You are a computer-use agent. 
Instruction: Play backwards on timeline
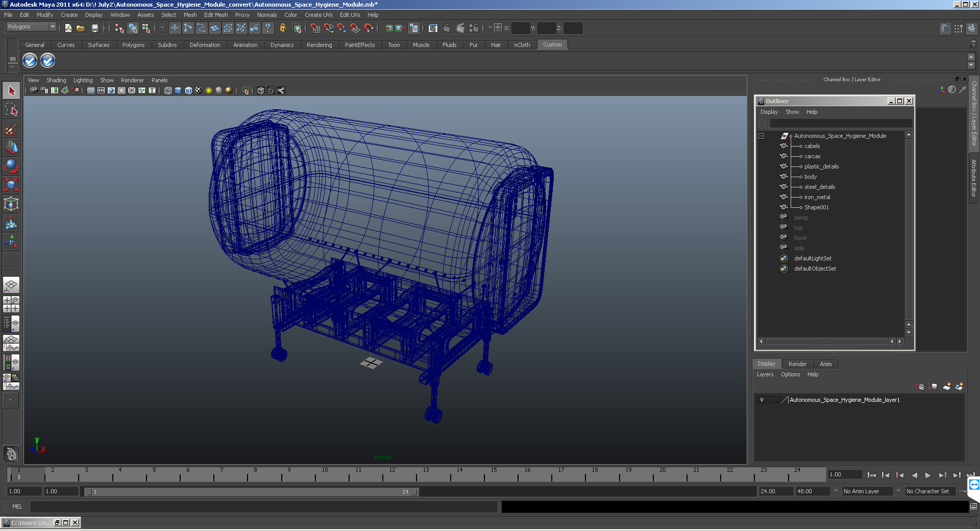click(x=914, y=475)
